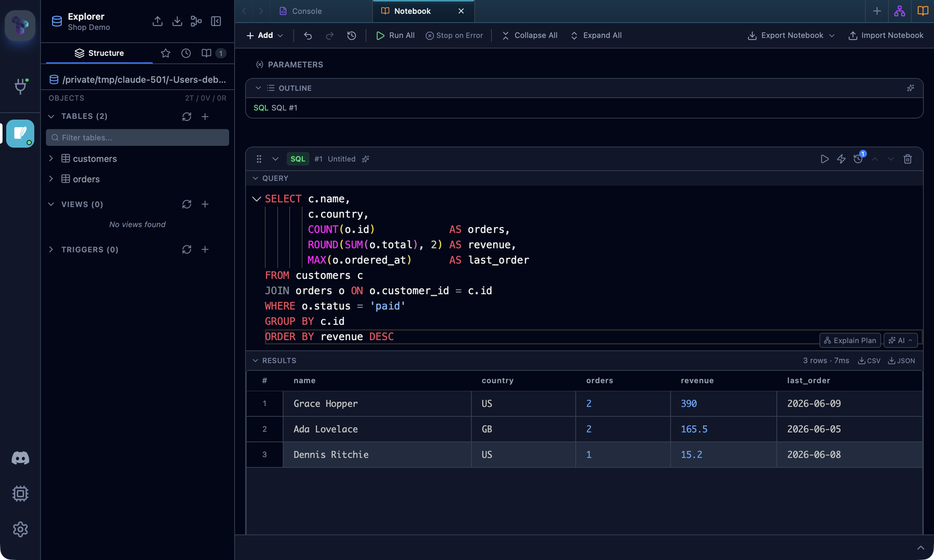Screen dimensions: 934x560
Task: Collapse the VIEWS (0) section
Action: click(x=51, y=204)
